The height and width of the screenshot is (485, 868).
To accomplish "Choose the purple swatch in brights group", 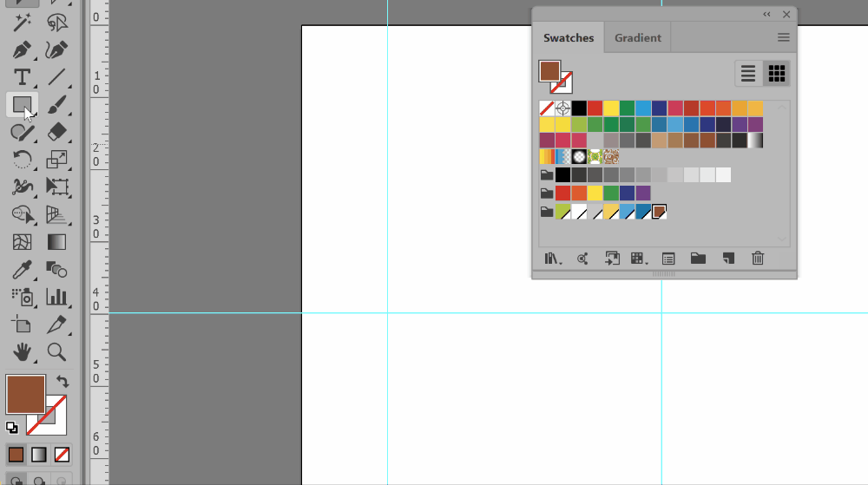I will click(x=643, y=193).
